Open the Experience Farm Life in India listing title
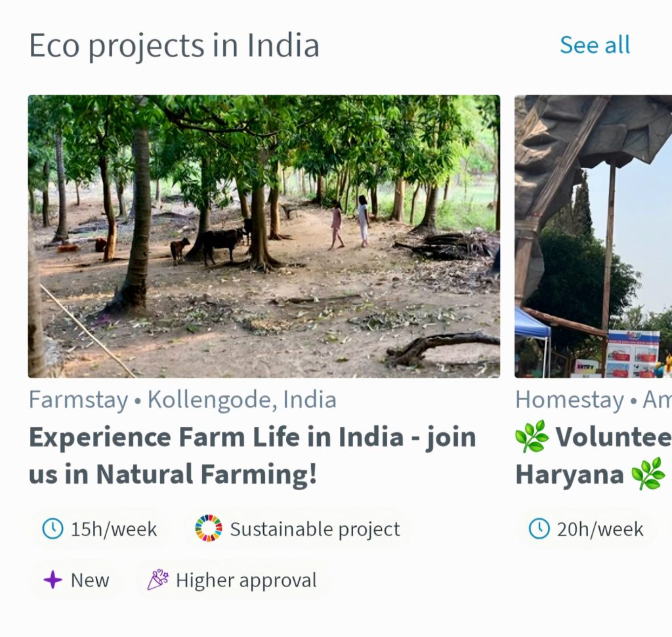Screen dimensions: 672x637 253,456
